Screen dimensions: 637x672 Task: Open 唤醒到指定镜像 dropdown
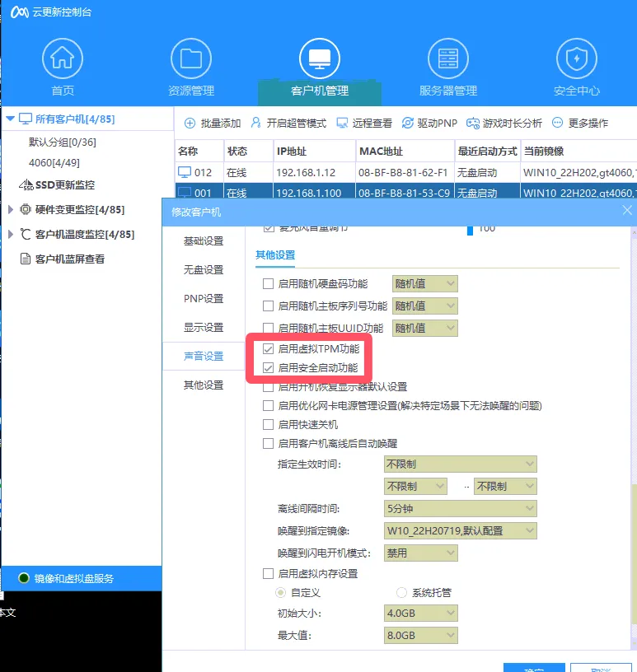click(x=461, y=531)
